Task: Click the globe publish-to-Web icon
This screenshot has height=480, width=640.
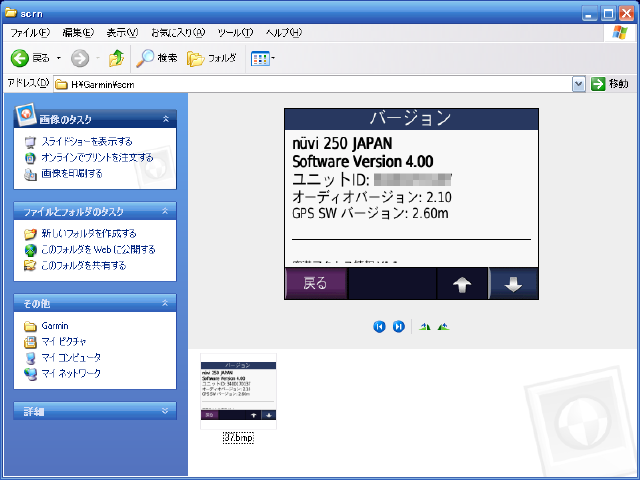Action: pos(30,250)
